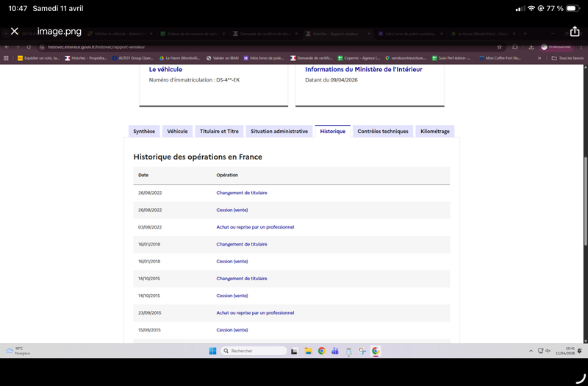Image resolution: width=588 pixels, height=386 pixels.
Task: Show hidden system tray icons chevron
Action: tap(531, 351)
